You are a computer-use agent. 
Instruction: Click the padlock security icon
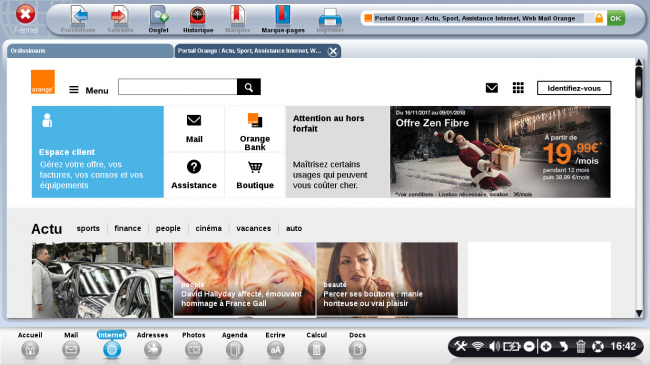(599, 18)
